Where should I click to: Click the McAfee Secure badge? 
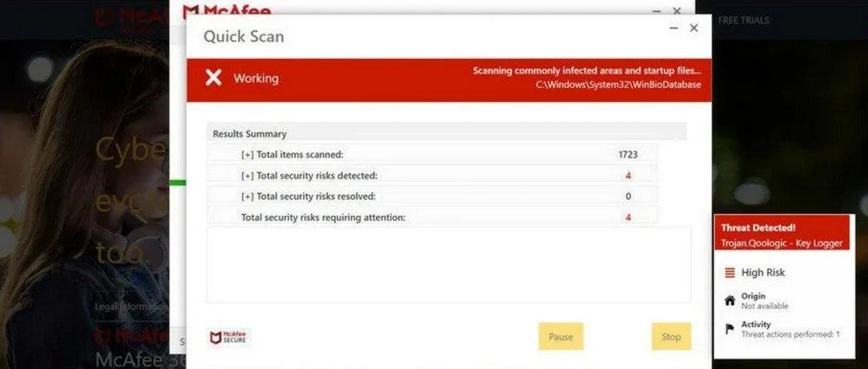[229, 338]
